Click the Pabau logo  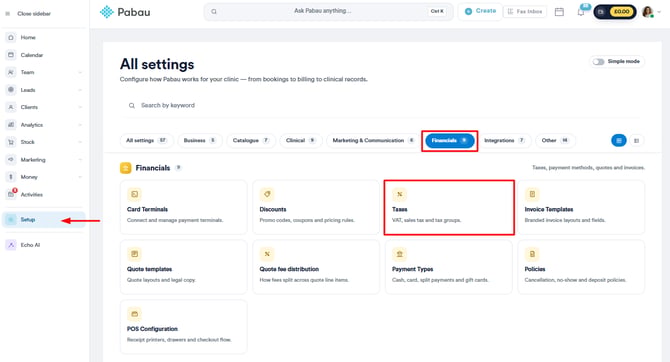click(x=125, y=12)
